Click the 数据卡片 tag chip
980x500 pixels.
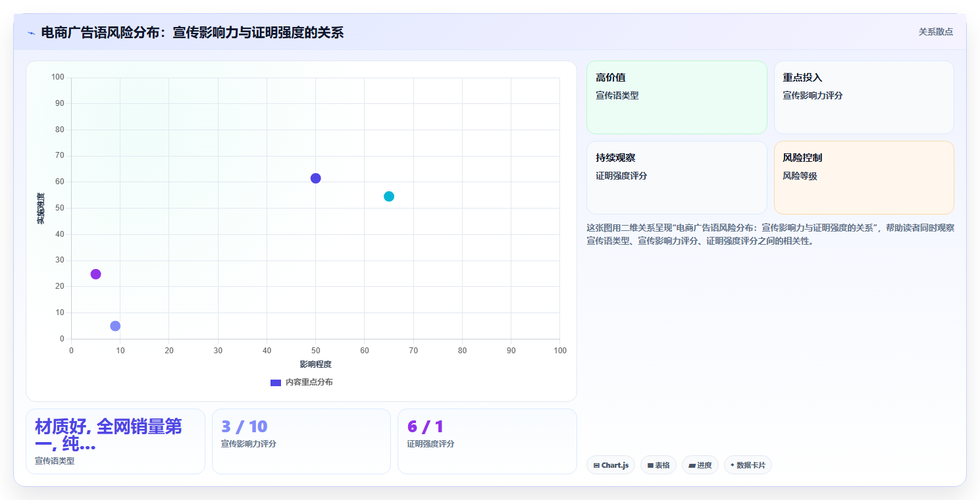tap(748, 465)
